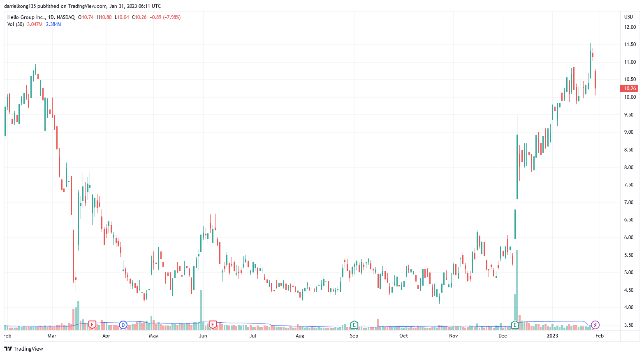This screenshot has height=356, width=644.
Task: Click the −0.89 (−7.98%) price change text
Action: 165,17
